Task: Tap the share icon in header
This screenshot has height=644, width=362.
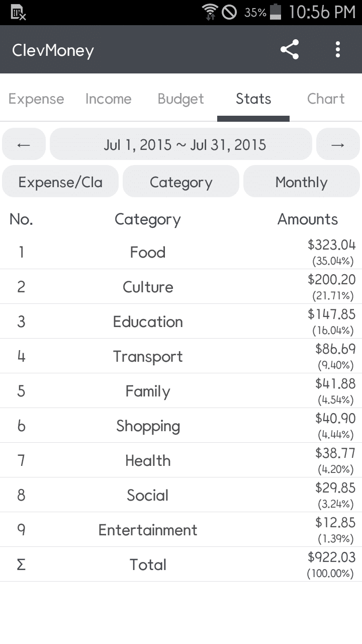Action: (x=290, y=50)
